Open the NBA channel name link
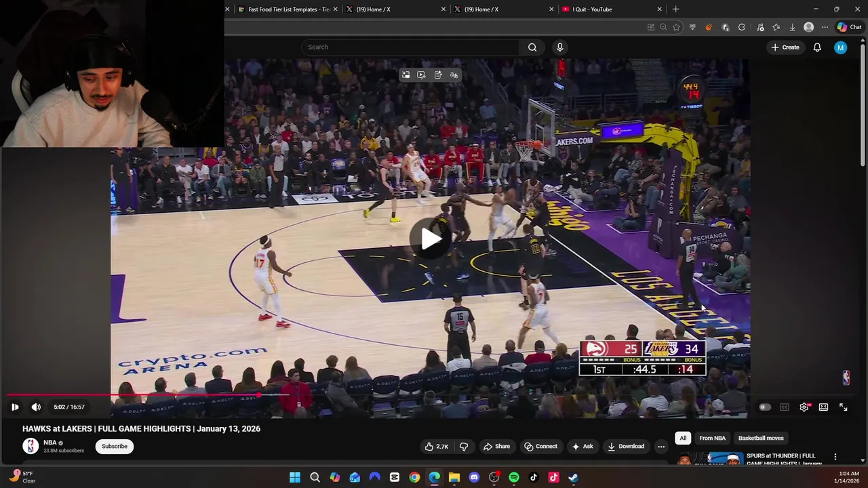 click(x=50, y=443)
